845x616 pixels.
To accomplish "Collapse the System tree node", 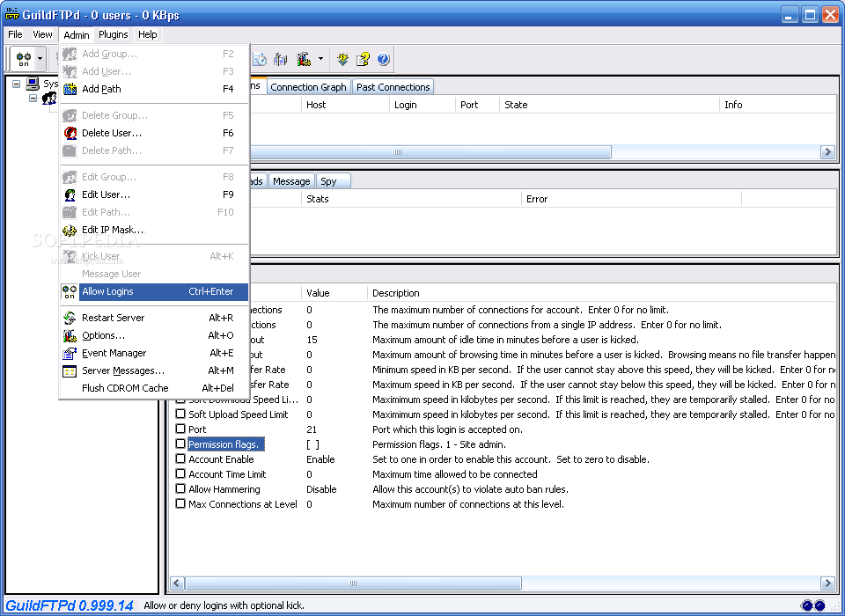I will 16,84.
